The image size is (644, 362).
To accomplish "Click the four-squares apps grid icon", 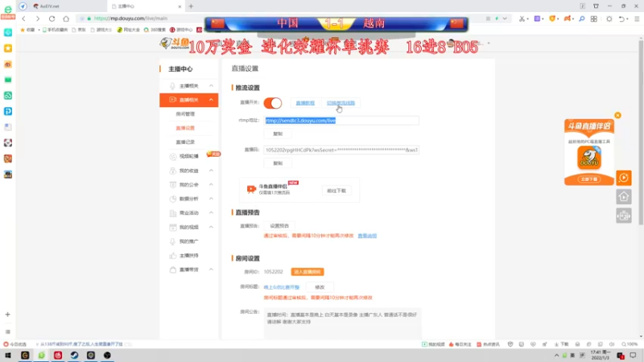I will click(594, 19).
